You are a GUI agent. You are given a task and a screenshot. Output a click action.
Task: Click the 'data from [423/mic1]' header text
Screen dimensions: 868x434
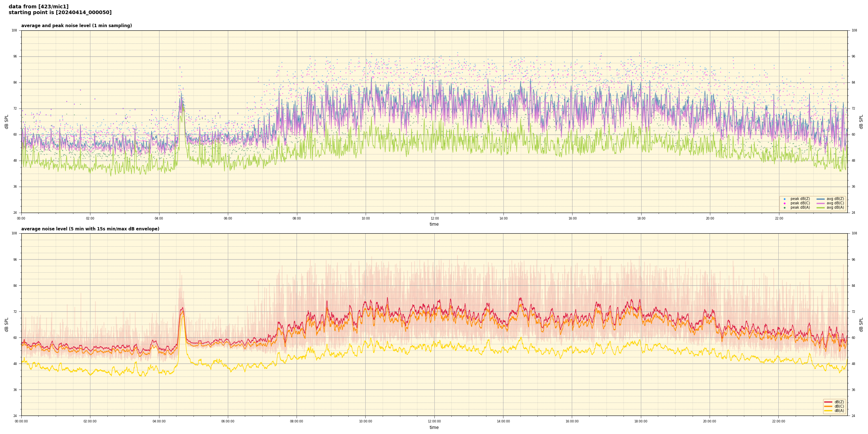pos(38,7)
